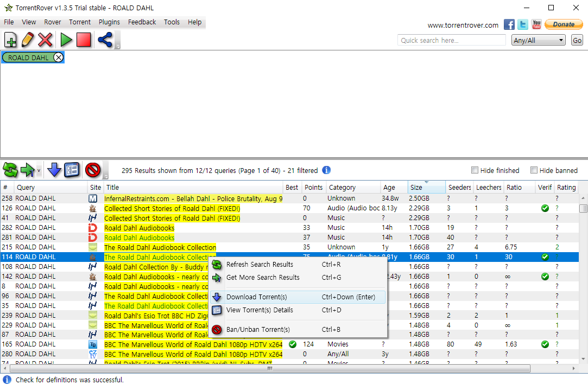Click site icon of row 258

(93, 198)
